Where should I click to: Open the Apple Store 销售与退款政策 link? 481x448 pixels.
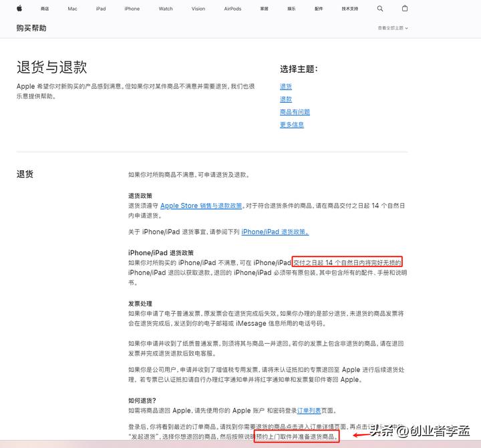click(x=201, y=206)
